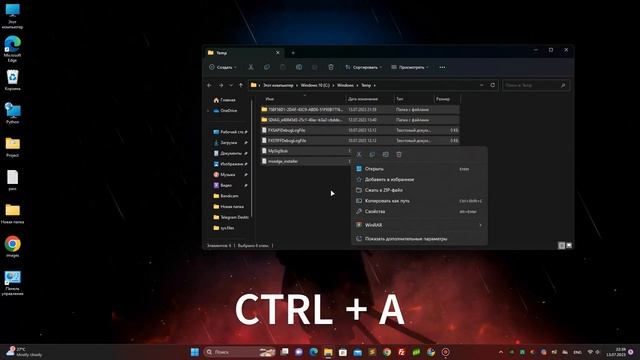The width and height of the screenshot is (640, 360).
Task: Expand recent locations chevron near navigation arrows
Action: (231, 85)
